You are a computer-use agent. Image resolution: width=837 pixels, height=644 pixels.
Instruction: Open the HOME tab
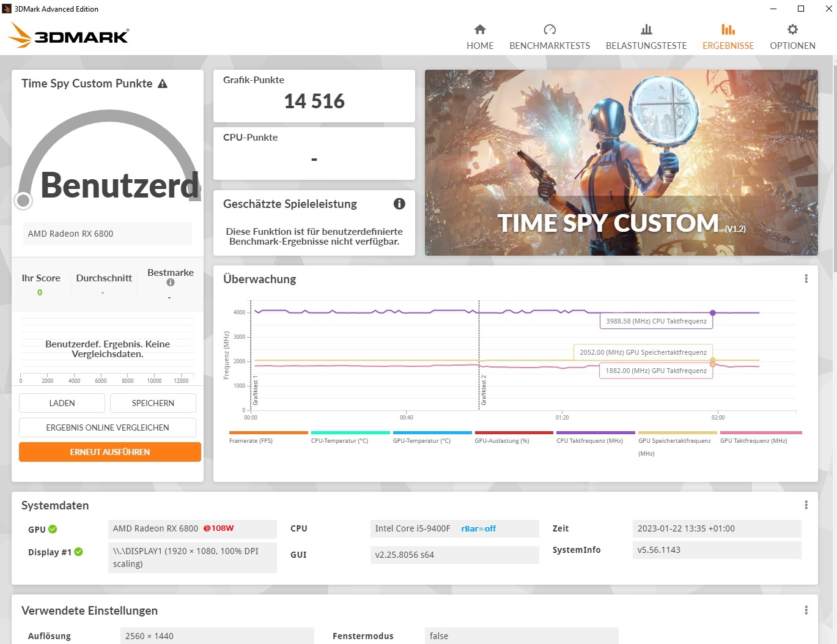[x=480, y=37]
